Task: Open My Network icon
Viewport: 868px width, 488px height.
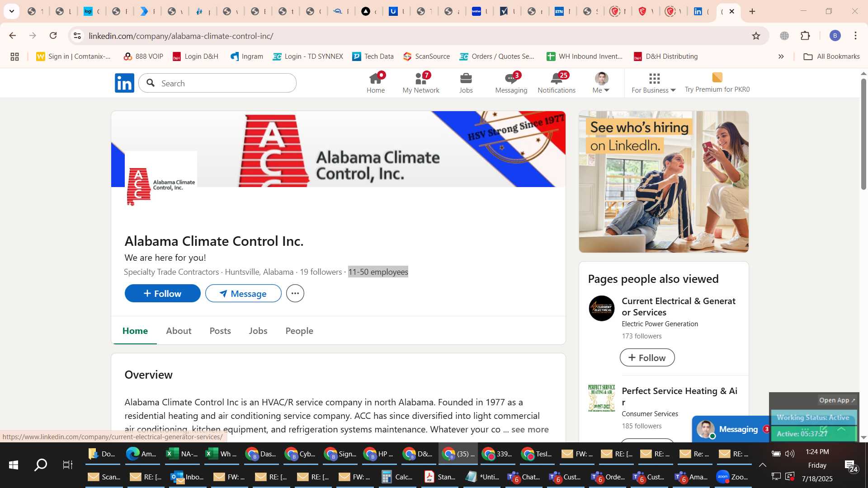Action: click(x=421, y=83)
